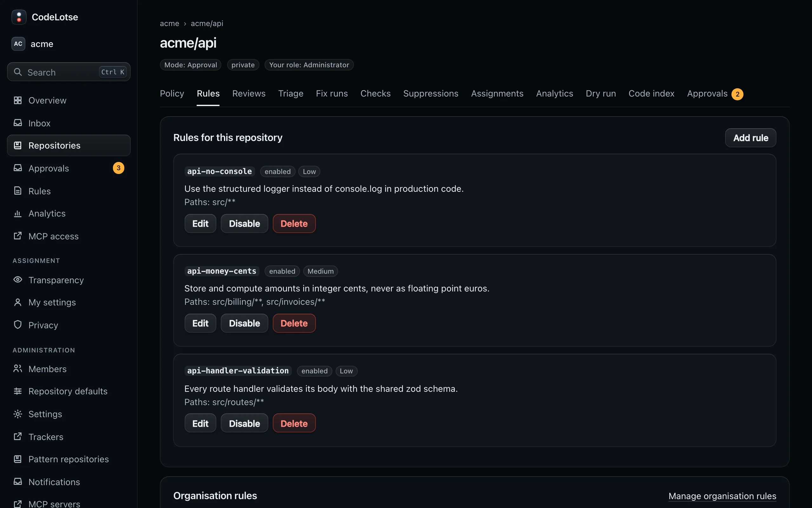Click the Repository defaults sliders icon
Image resolution: width=812 pixels, height=508 pixels.
coord(18,391)
